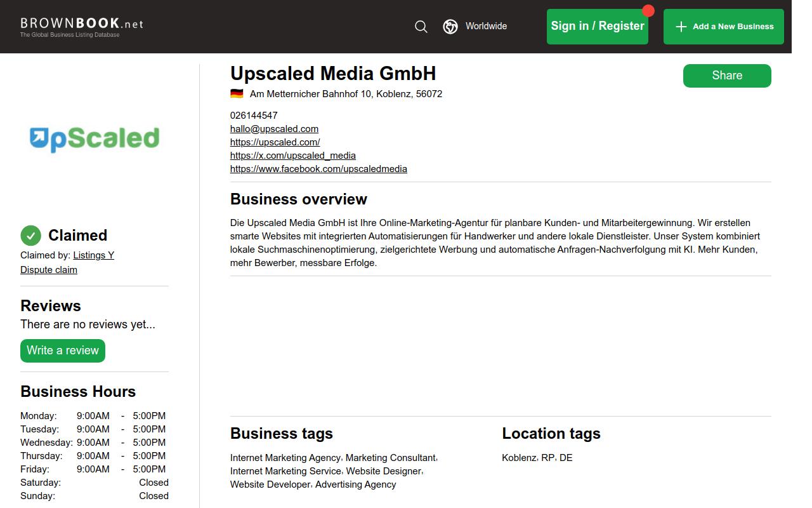Open the Listings Y claimer profile
Image resolution: width=812 pixels, height=508 pixels.
93,255
